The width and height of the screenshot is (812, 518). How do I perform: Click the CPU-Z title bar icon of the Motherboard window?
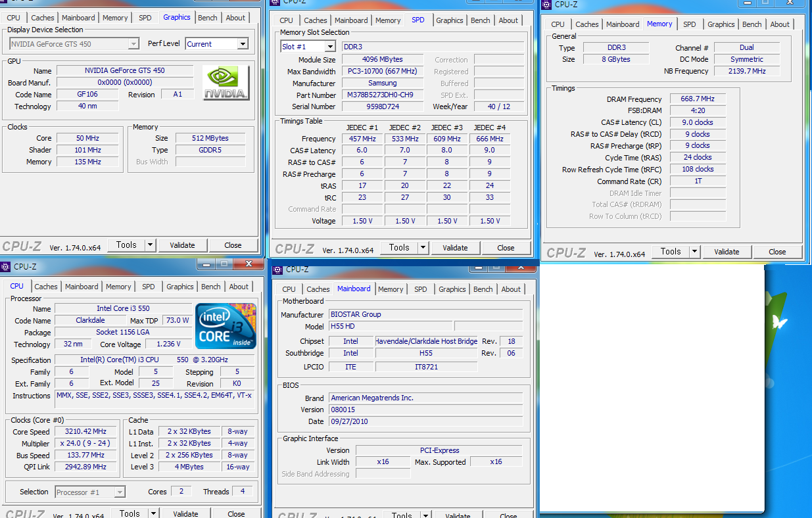coord(278,269)
